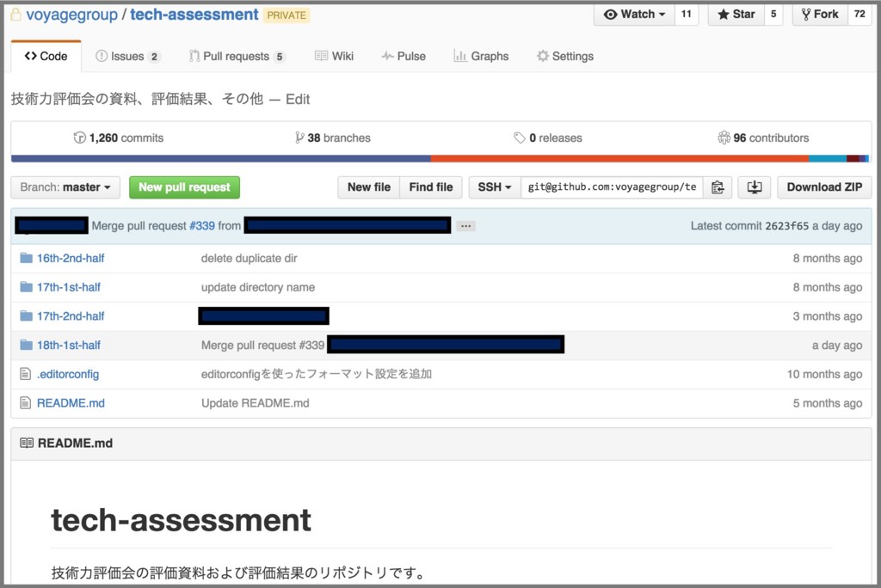This screenshot has height=588, width=881.
Task: Open 'delete duplicate dir' commit message
Action: point(249,259)
